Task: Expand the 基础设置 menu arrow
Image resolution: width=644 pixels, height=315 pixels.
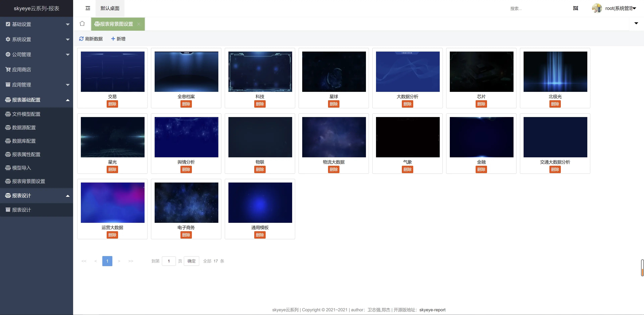Action: coord(67,24)
